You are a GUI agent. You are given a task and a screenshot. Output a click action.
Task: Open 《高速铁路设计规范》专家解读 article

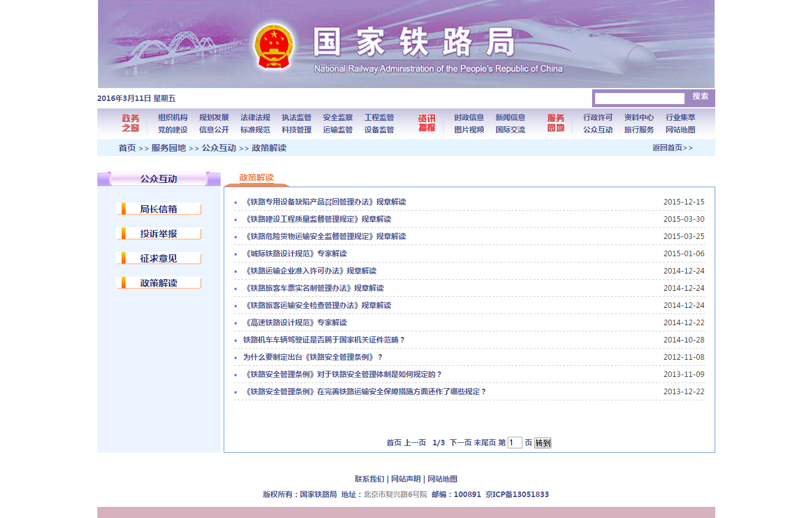click(x=294, y=323)
